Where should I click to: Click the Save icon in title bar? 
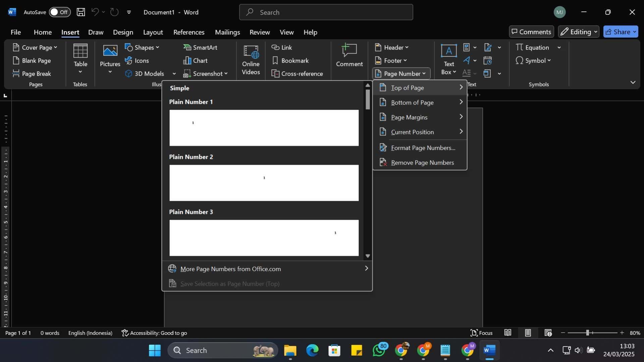(81, 12)
